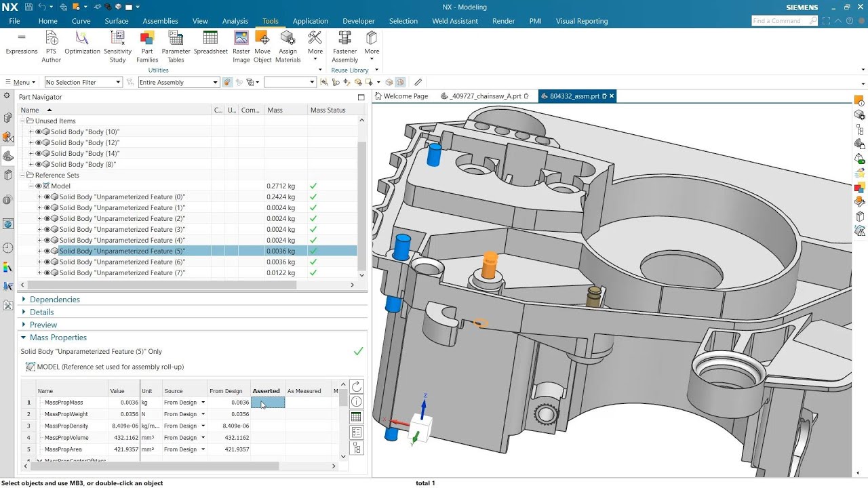Toggle visibility eye of Unparameterized Feature (3)
Screen dimensions: 868x488
tap(47, 230)
